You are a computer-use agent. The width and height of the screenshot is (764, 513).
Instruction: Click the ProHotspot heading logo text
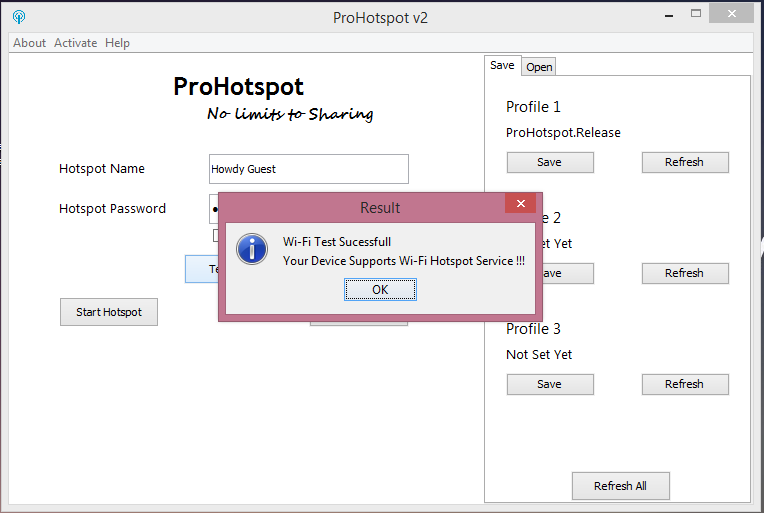tap(238, 87)
